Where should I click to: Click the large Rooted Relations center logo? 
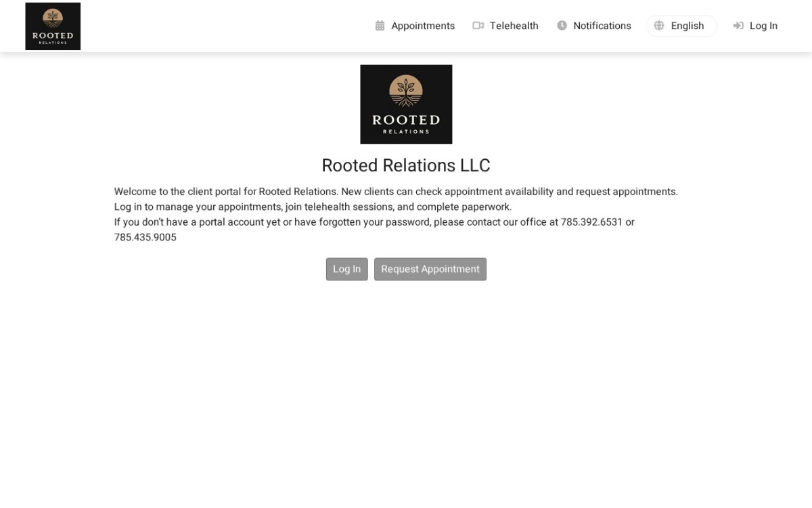click(x=406, y=104)
